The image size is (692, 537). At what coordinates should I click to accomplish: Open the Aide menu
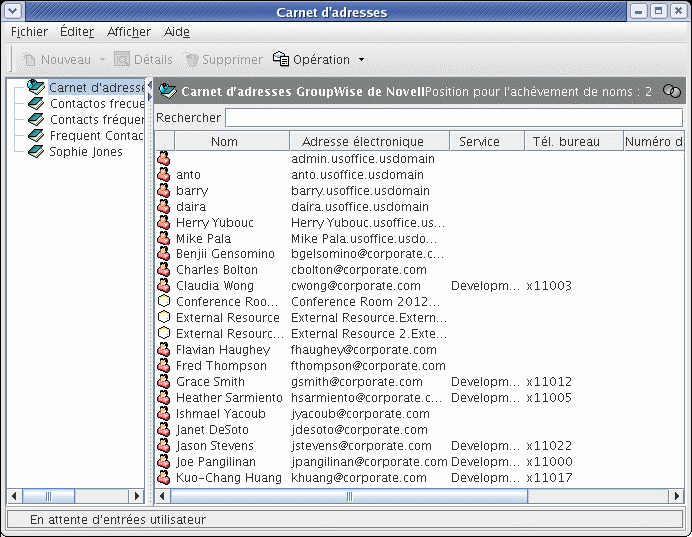pos(177,32)
